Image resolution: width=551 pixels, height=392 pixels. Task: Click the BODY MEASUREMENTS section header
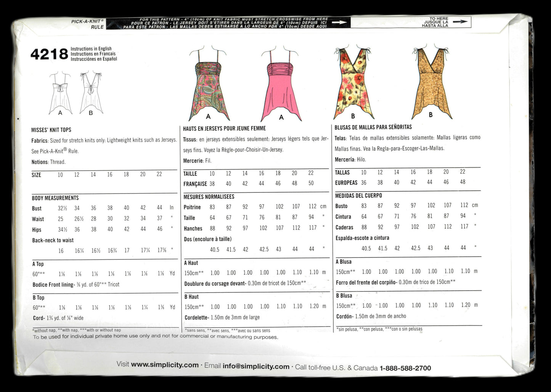[x=55, y=198]
